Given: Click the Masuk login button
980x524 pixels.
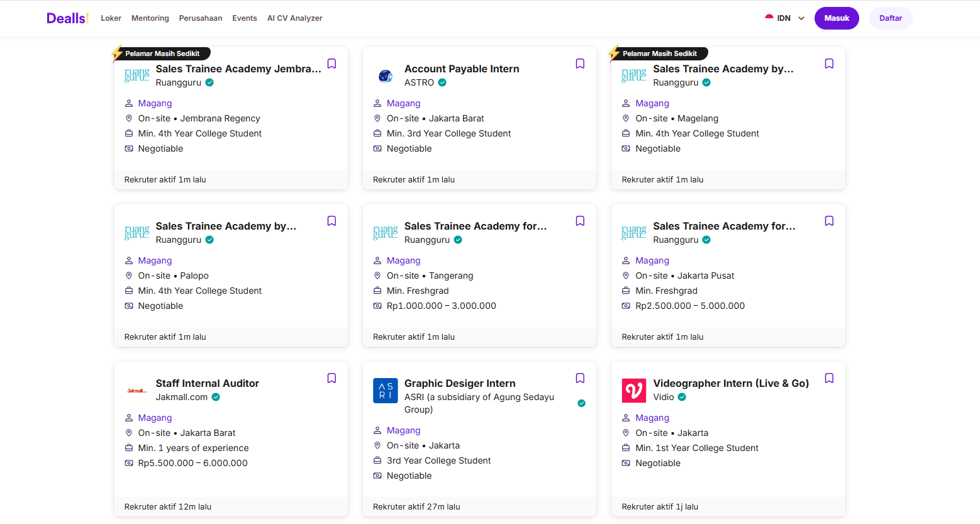Looking at the screenshot, I should coord(837,18).
